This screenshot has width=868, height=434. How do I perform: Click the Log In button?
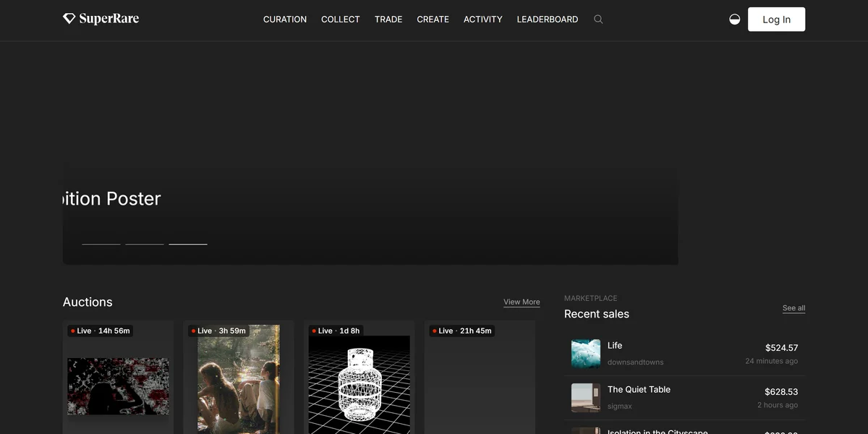pos(776,20)
